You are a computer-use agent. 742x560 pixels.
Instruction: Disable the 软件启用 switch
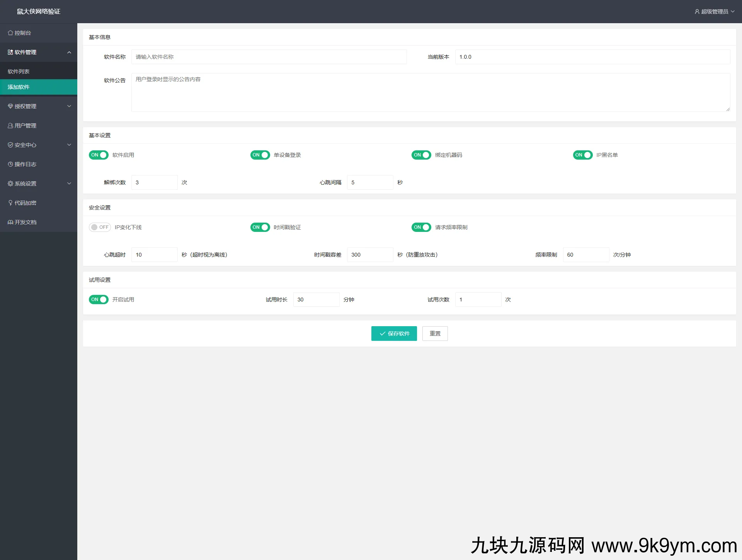(x=99, y=155)
